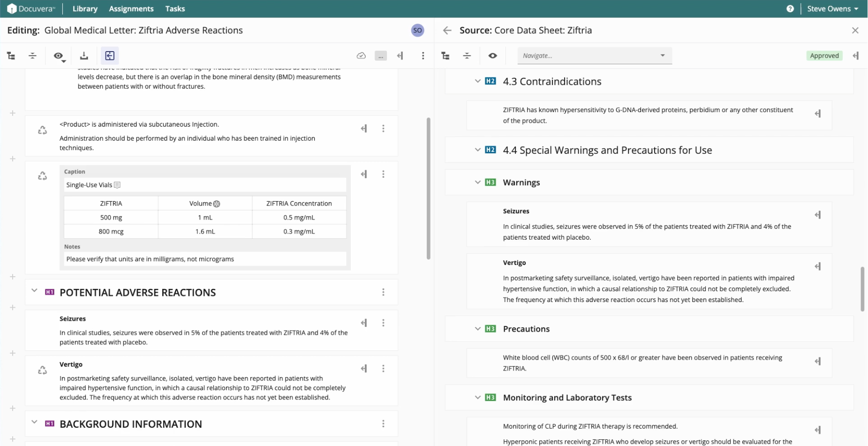This screenshot has height=446, width=868.
Task: Open the Tasks menu
Action: click(x=175, y=8)
